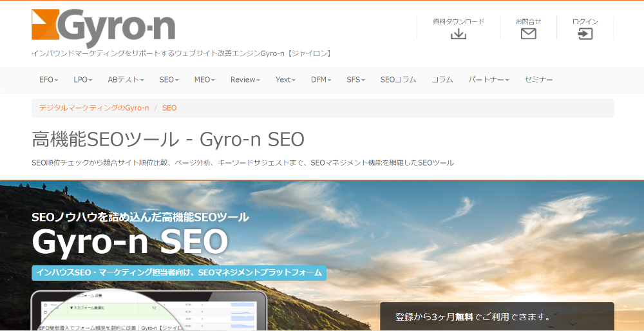Click the 登録から3ヶ月無料 signup box
The height and width of the screenshot is (331, 644).
pyautogui.click(x=497, y=317)
